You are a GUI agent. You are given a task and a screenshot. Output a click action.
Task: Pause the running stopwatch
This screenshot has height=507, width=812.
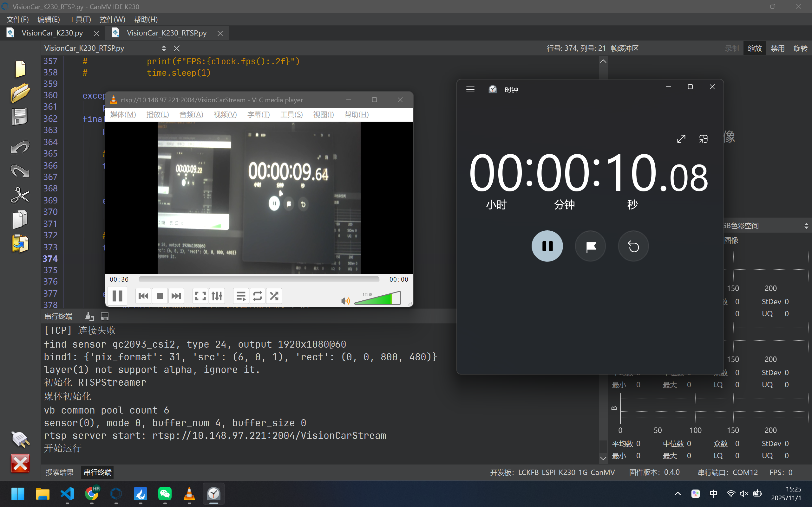[547, 247]
